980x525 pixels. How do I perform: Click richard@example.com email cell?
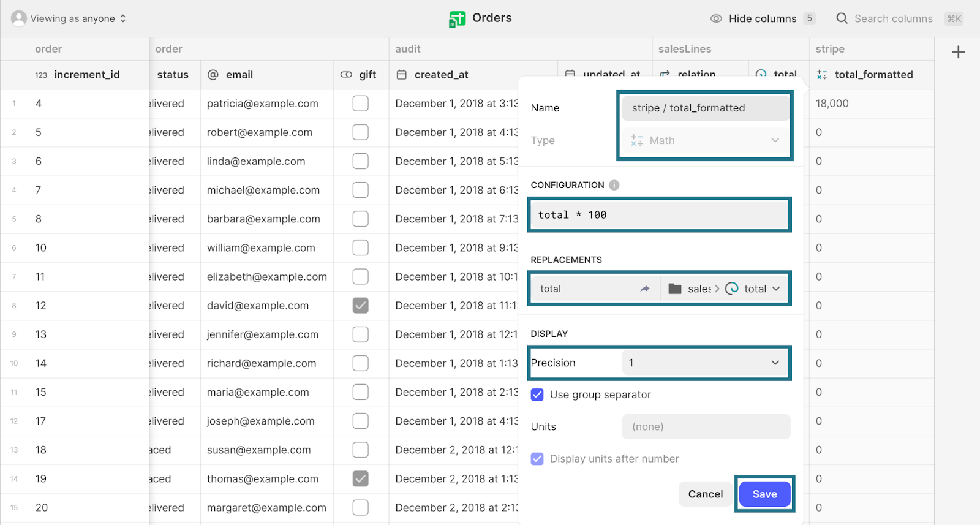pos(267,363)
